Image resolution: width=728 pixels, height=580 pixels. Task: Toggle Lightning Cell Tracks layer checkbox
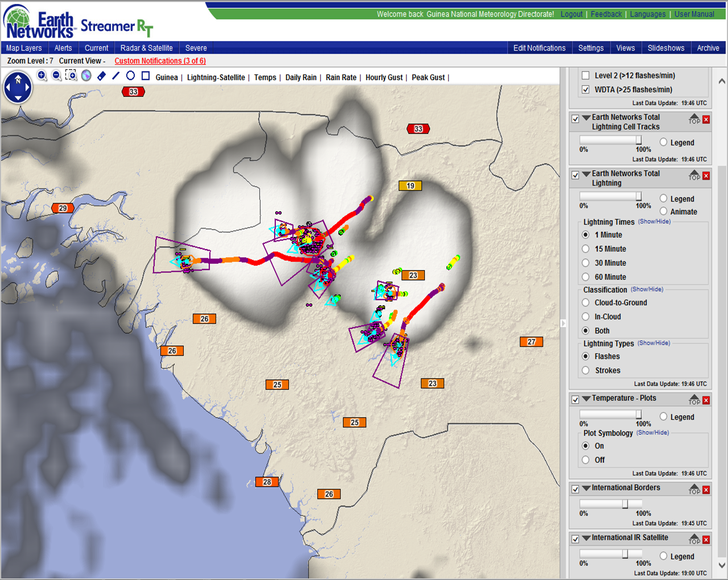(x=576, y=119)
